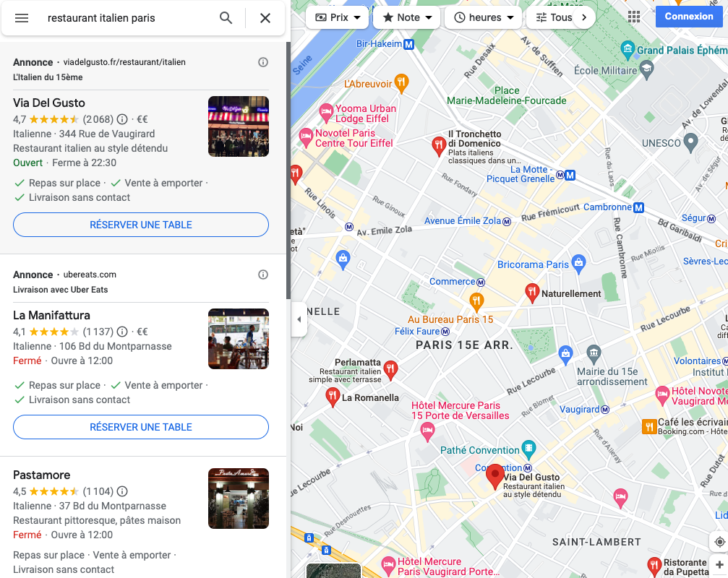The width and height of the screenshot is (728, 578).
Task: Open the La Manifattura photo thumbnail
Action: coord(238,339)
